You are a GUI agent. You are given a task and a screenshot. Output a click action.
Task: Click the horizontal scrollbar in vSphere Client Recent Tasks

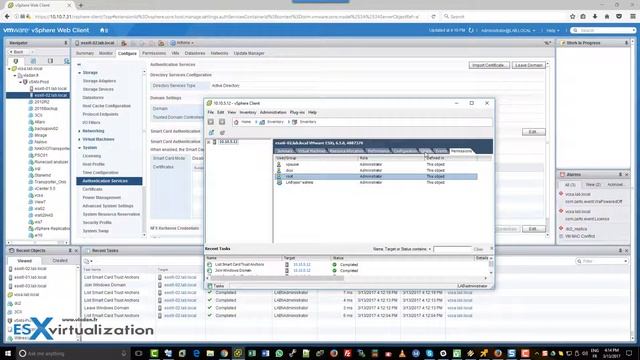(x=277, y=278)
